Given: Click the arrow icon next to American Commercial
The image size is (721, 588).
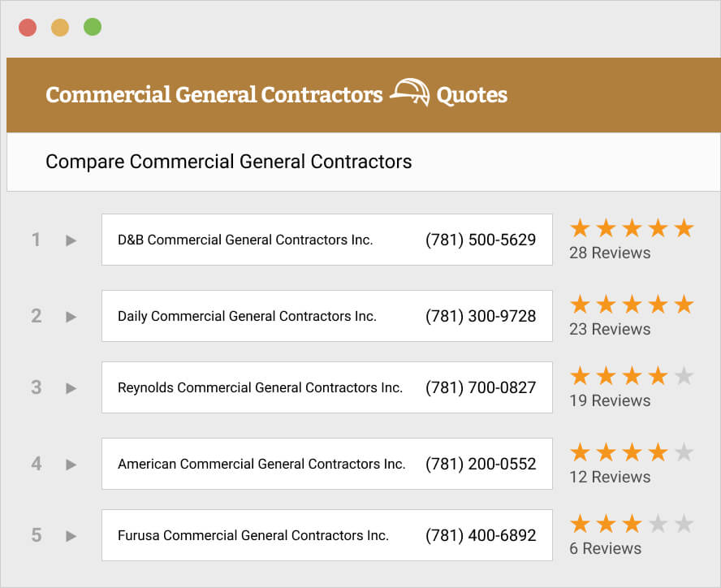Looking at the screenshot, I should (71, 464).
